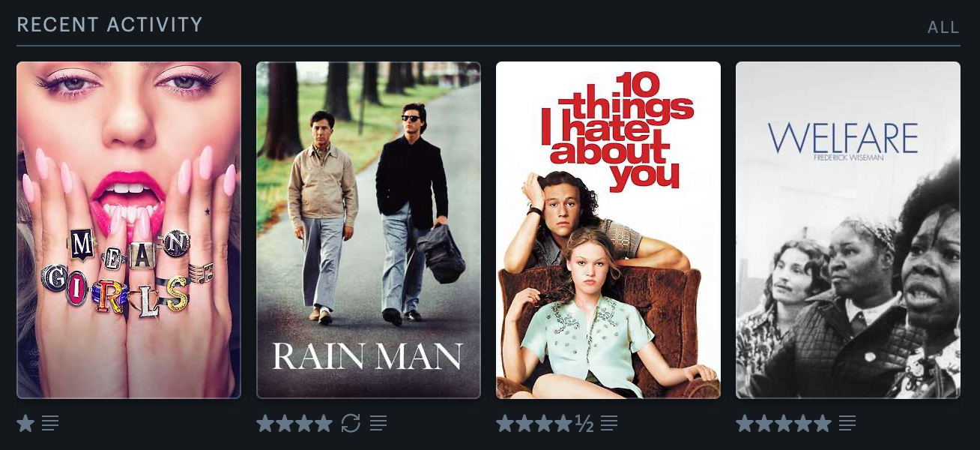Click the fourth star of Rain Man rating
The width and height of the screenshot is (980, 450).
click(323, 424)
